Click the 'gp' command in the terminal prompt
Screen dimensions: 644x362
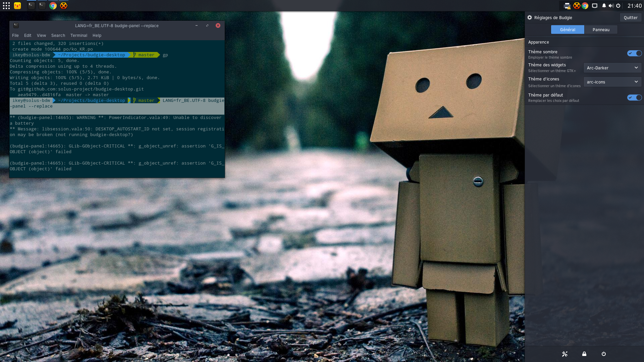pyautogui.click(x=165, y=55)
